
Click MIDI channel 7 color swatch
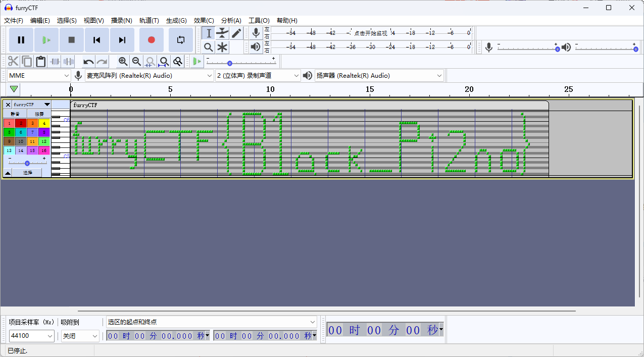[32, 132]
